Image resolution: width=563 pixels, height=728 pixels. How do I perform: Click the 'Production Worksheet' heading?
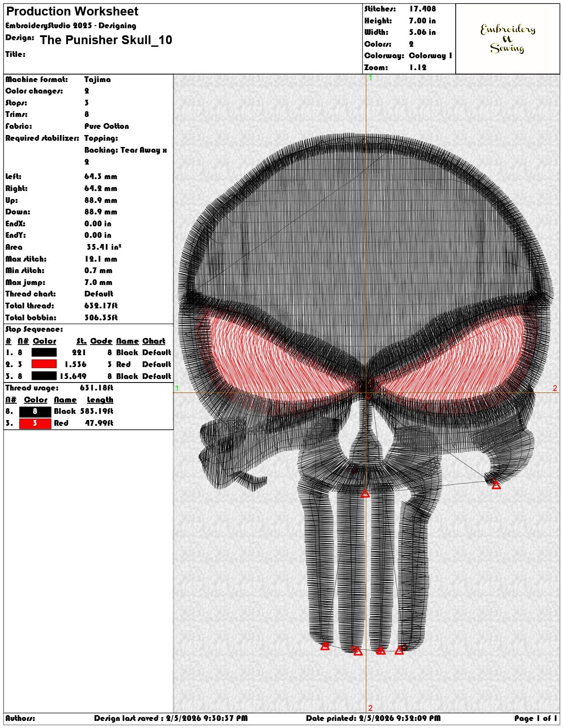[72, 11]
